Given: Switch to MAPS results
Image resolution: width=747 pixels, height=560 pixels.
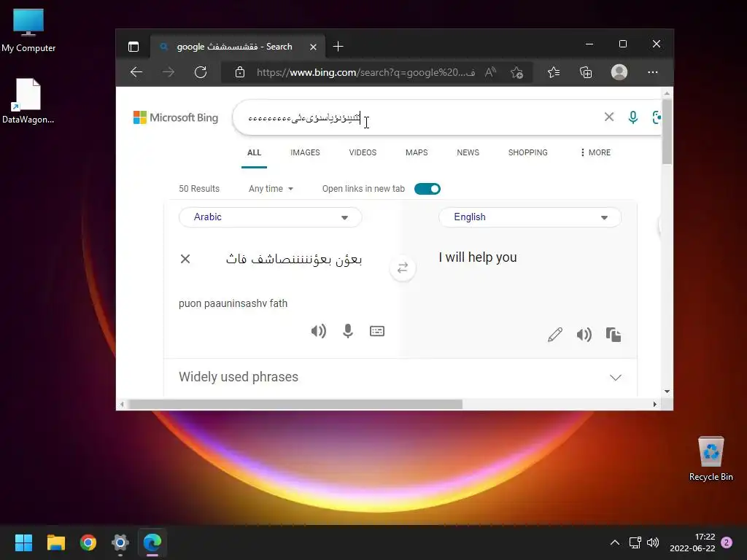Looking at the screenshot, I should point(417,152).
